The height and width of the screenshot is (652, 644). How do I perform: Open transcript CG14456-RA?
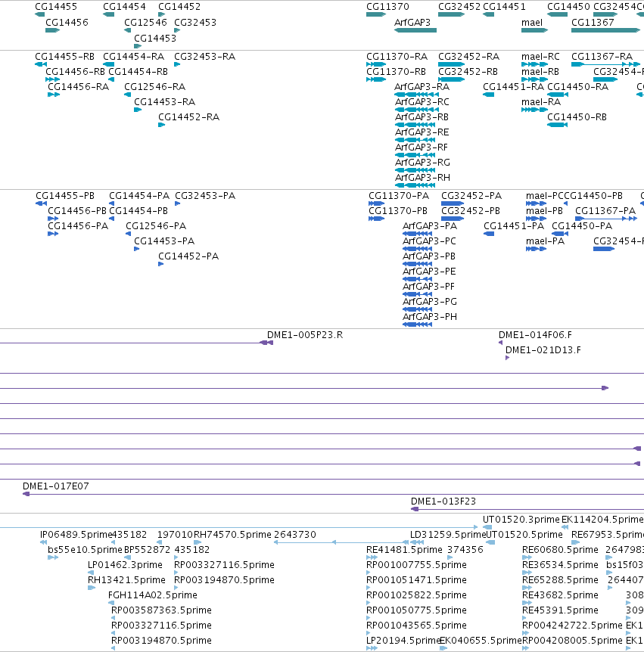[x=54, y=95]
